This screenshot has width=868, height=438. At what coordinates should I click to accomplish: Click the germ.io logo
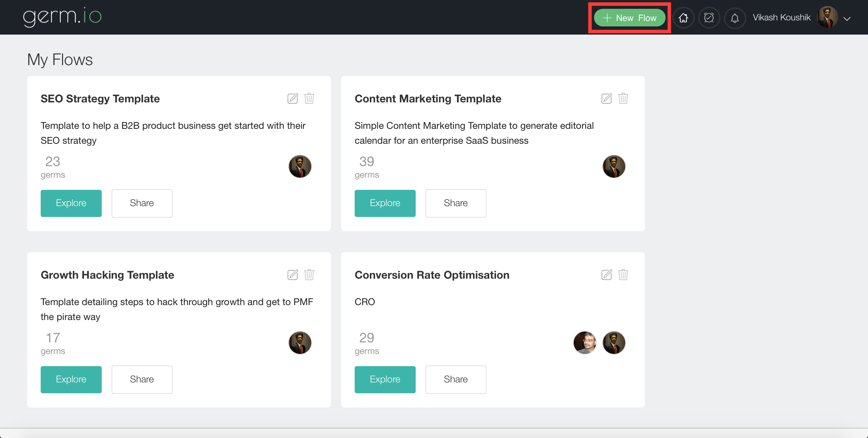point(62,17)
